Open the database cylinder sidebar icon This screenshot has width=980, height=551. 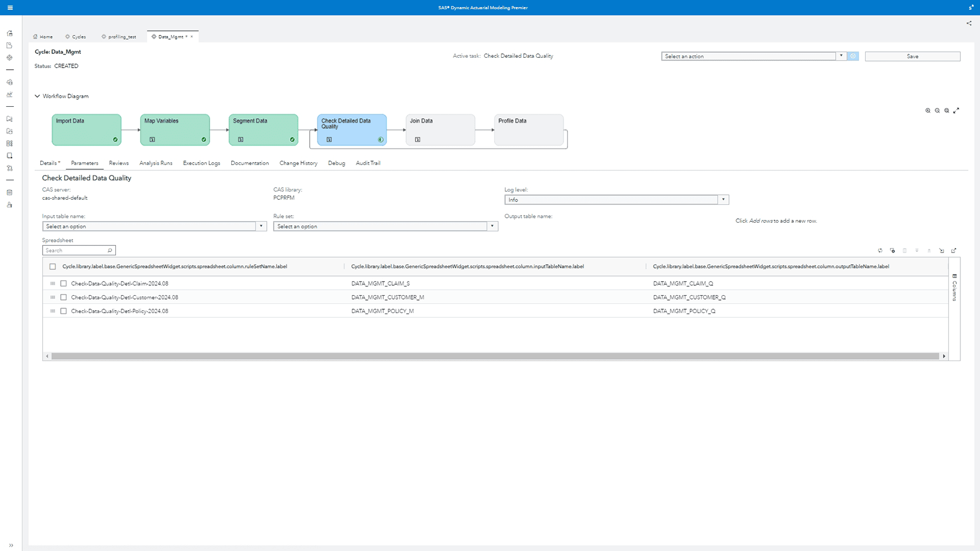10,192
